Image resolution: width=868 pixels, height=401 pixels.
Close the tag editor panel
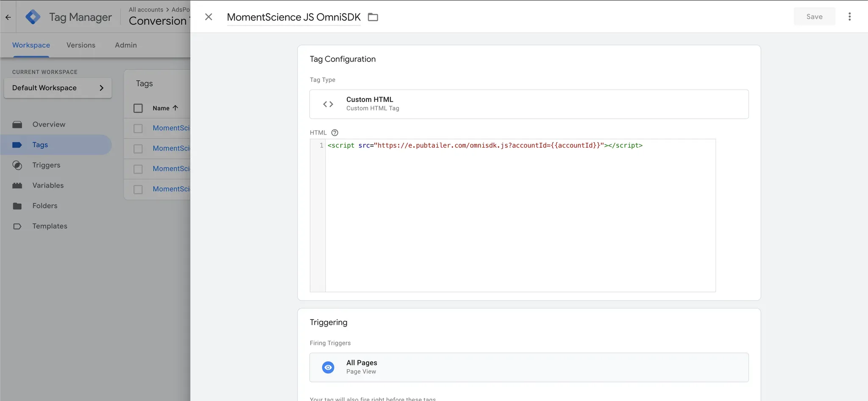[x=209, y=17]
